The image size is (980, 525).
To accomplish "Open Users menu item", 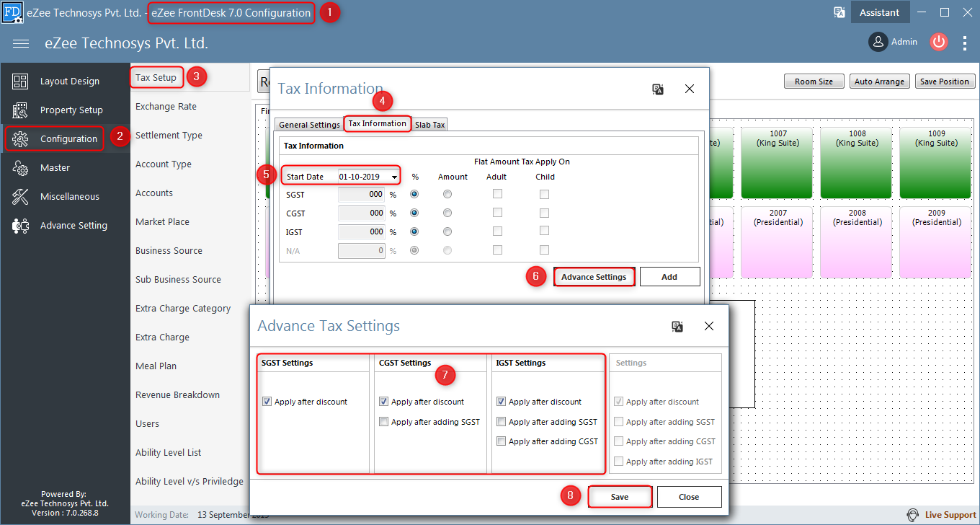I will pos(147,423).
